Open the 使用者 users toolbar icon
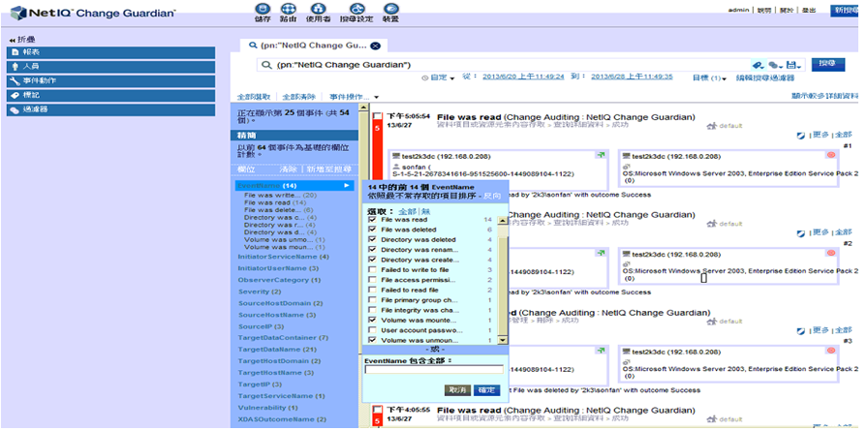The image size is (868, 431). click(317, 9)
